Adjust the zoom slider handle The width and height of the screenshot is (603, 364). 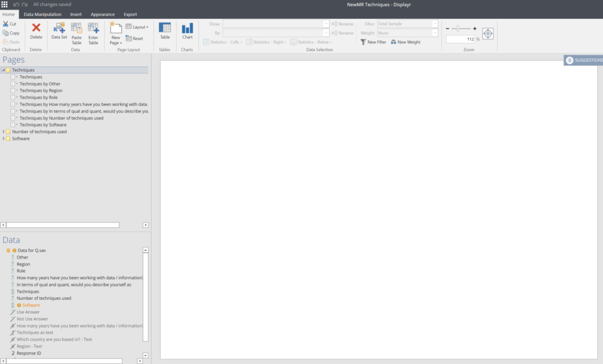458,28
